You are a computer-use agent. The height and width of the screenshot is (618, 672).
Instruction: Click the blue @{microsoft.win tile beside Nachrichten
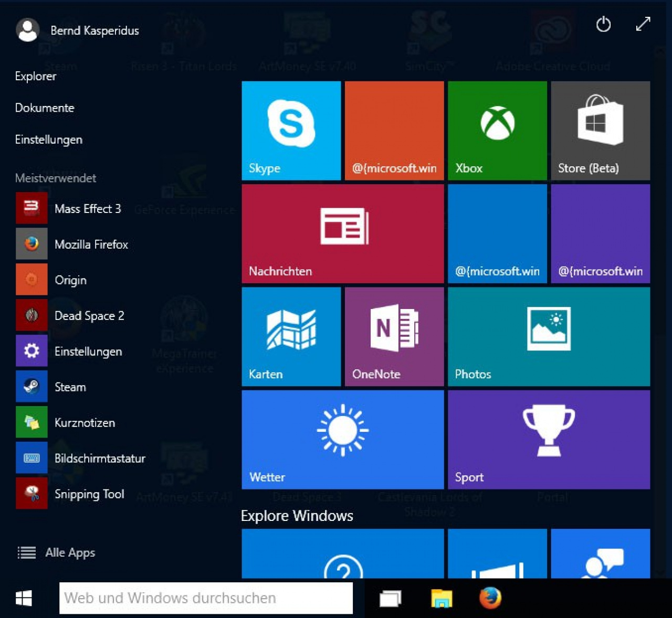(x=497, y=233)
